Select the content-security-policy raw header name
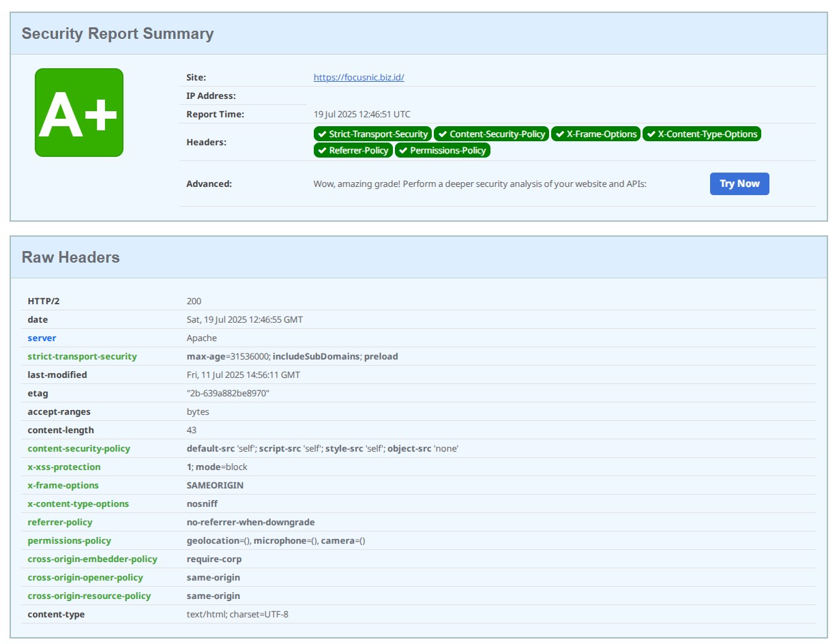The height and width of the screenshot is (644, 839). coord(78,449)
